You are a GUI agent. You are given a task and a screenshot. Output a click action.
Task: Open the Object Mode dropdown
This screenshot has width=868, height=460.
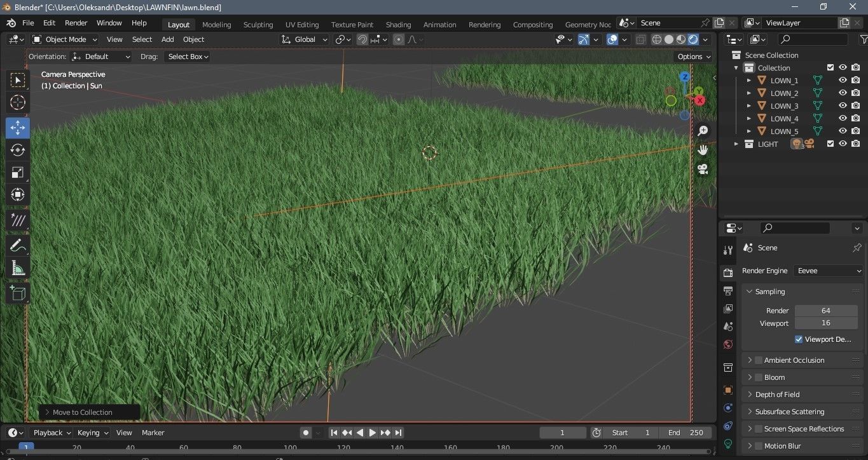click(x=65, y=39)
